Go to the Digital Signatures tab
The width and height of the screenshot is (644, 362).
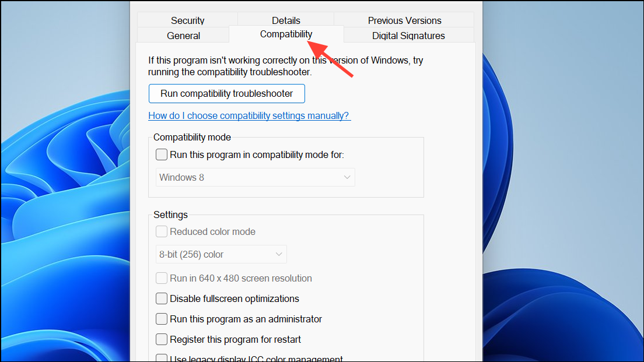click(408, 36)
